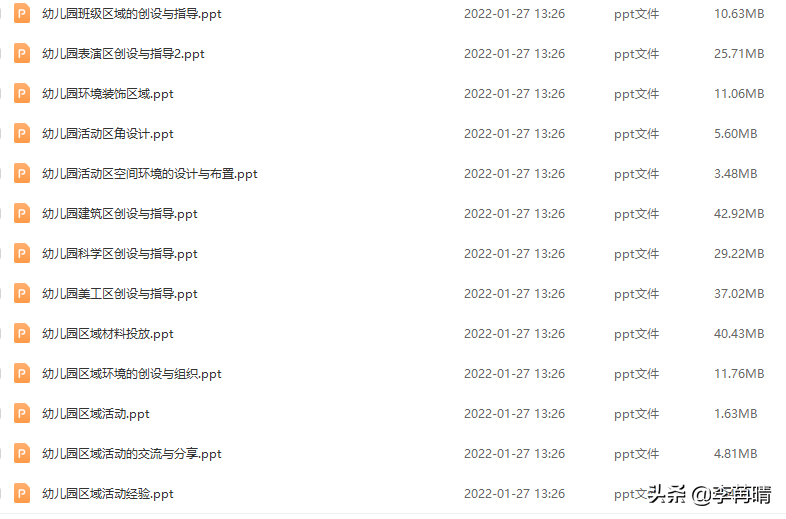Click the icon of 幼儿园区域活动.ppt

[22, 414]
